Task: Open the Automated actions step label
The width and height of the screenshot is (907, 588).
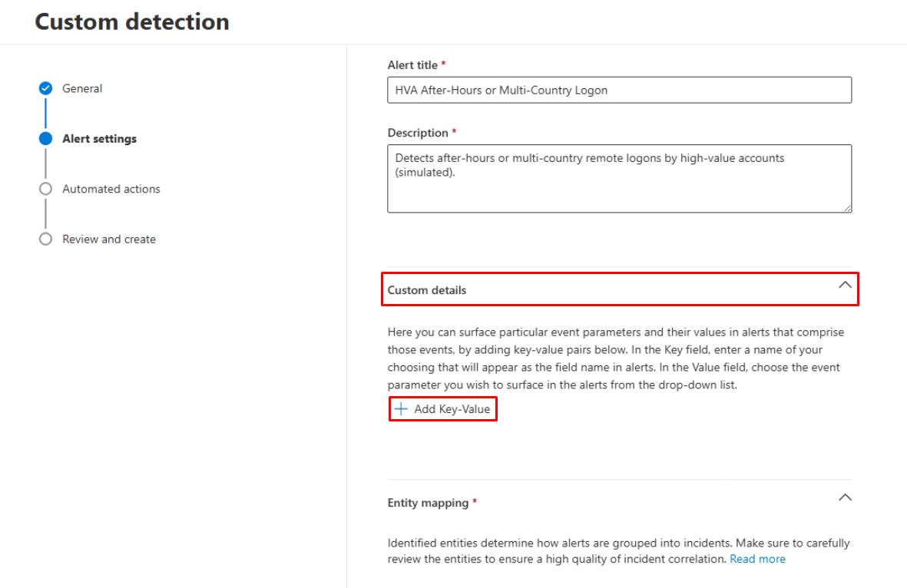Action: pos(111,189)
